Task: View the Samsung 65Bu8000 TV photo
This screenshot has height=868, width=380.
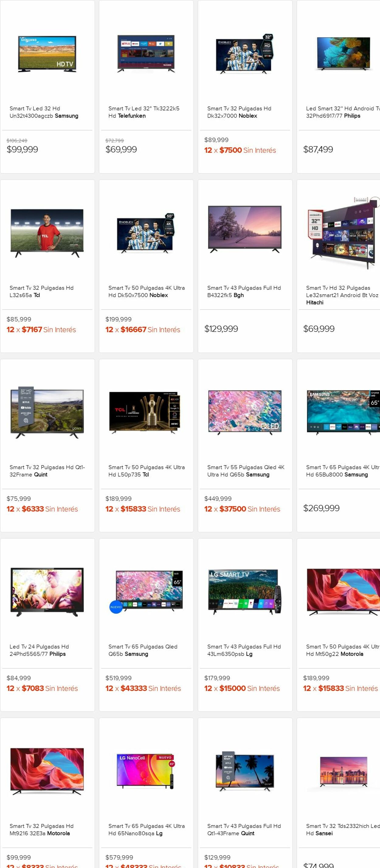Action: pos(344,412)
